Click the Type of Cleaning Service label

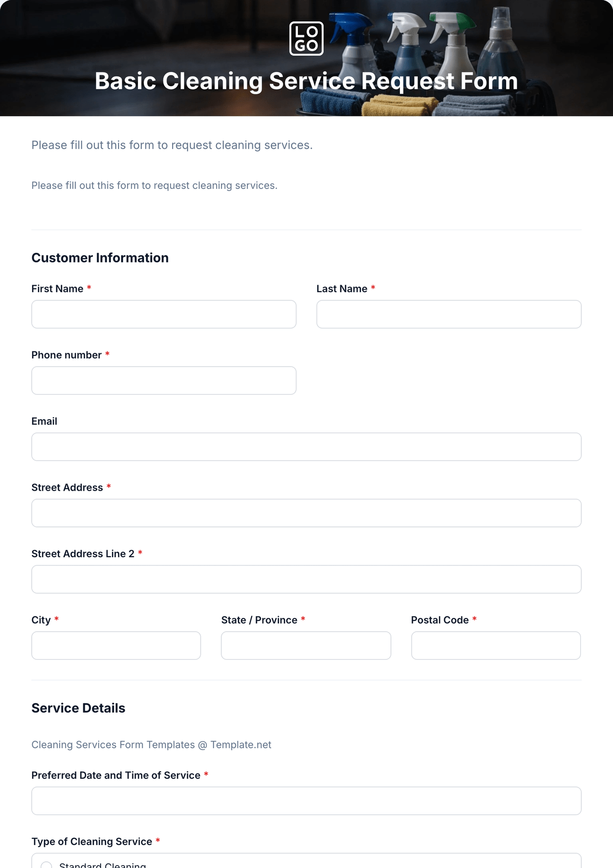(92, 841)
